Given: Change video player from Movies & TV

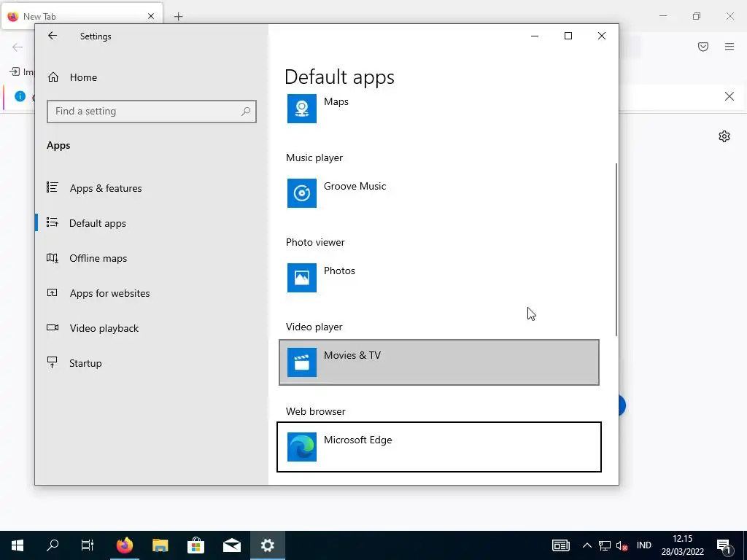Looking at the screenshot, I should pos(438,362).
